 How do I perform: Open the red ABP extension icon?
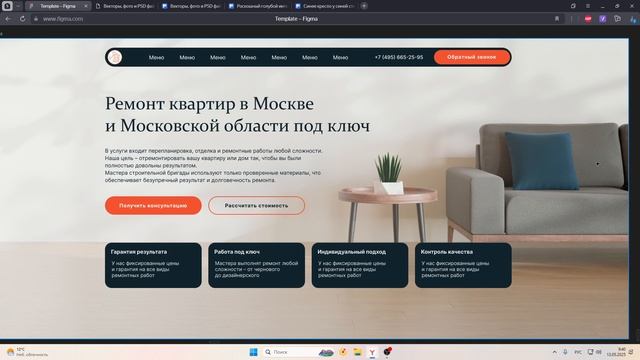pyautogui.click(x=588, y=19)
